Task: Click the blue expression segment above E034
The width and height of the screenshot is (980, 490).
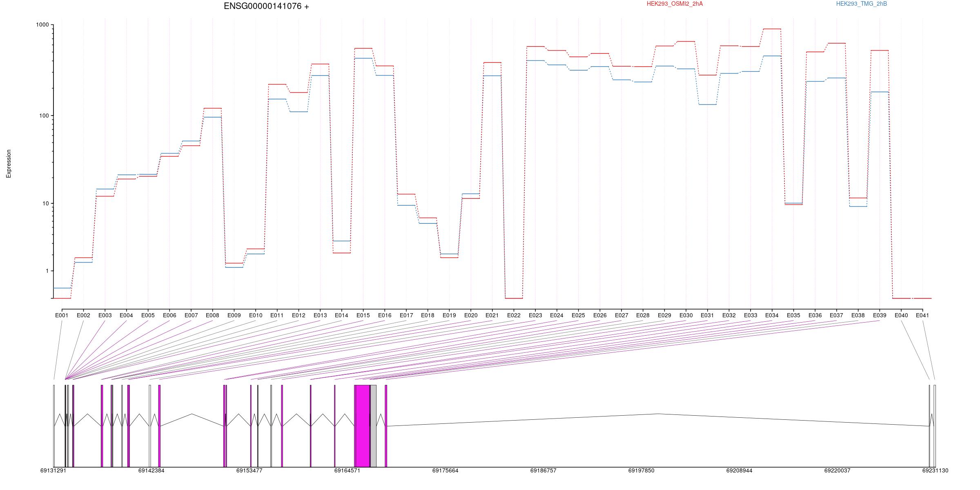Action: 772,56
